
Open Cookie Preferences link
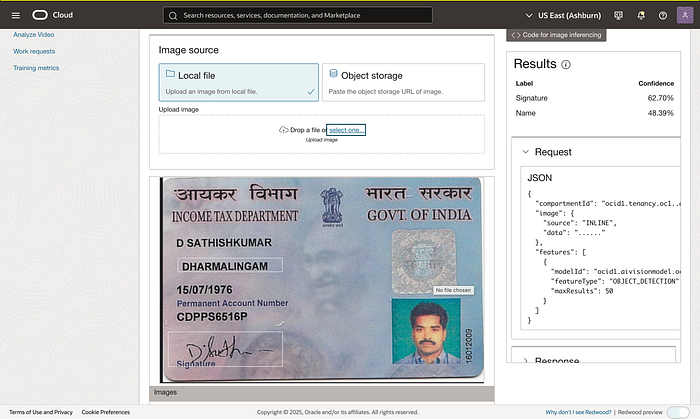click(x=105, y=412)
